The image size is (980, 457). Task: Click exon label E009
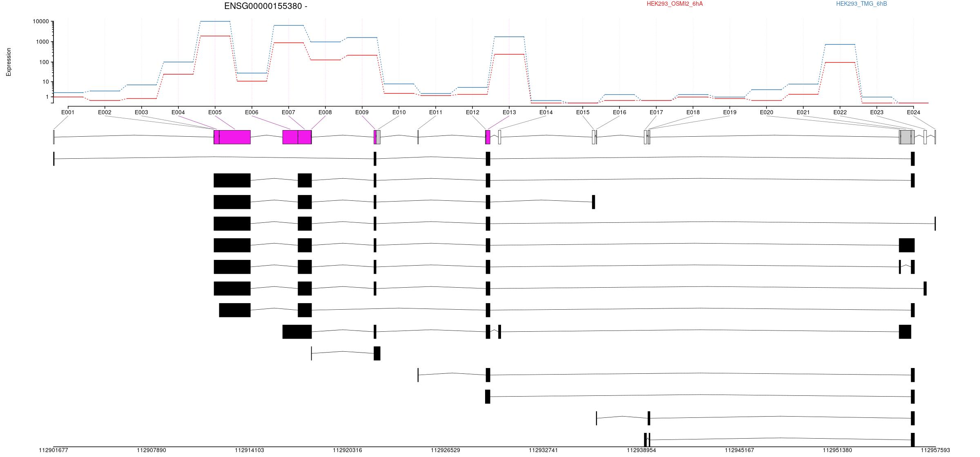362,112
